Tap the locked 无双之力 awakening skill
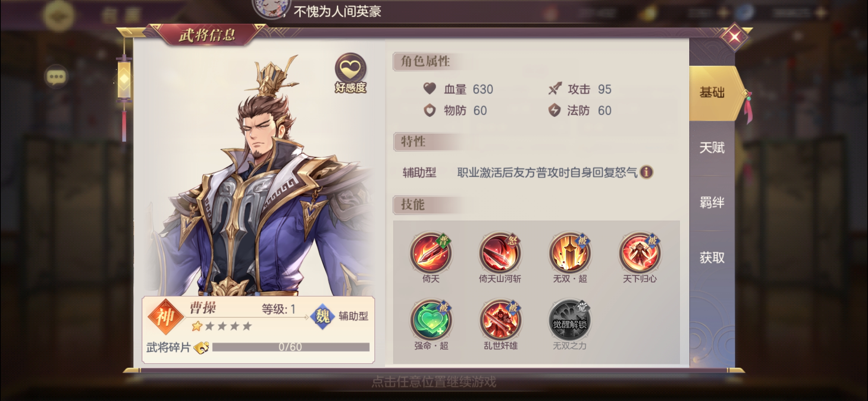This screenshot has width=868, height=401. (x=570, y=320)
